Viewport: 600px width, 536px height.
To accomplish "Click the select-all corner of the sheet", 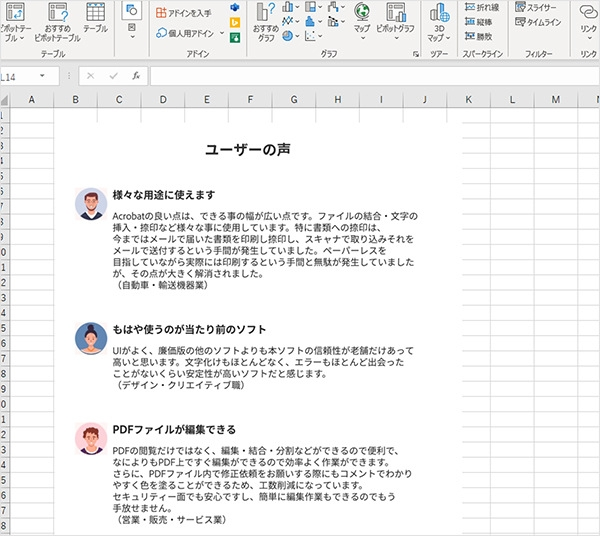I will (5, 100).
